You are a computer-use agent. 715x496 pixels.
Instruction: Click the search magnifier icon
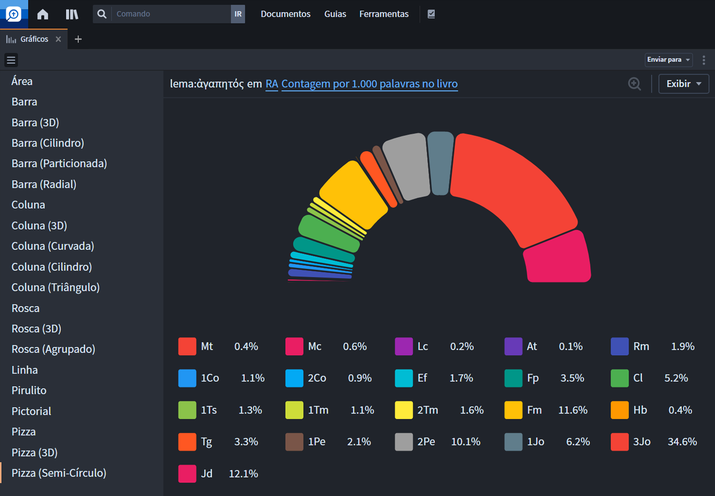point(102,14)
